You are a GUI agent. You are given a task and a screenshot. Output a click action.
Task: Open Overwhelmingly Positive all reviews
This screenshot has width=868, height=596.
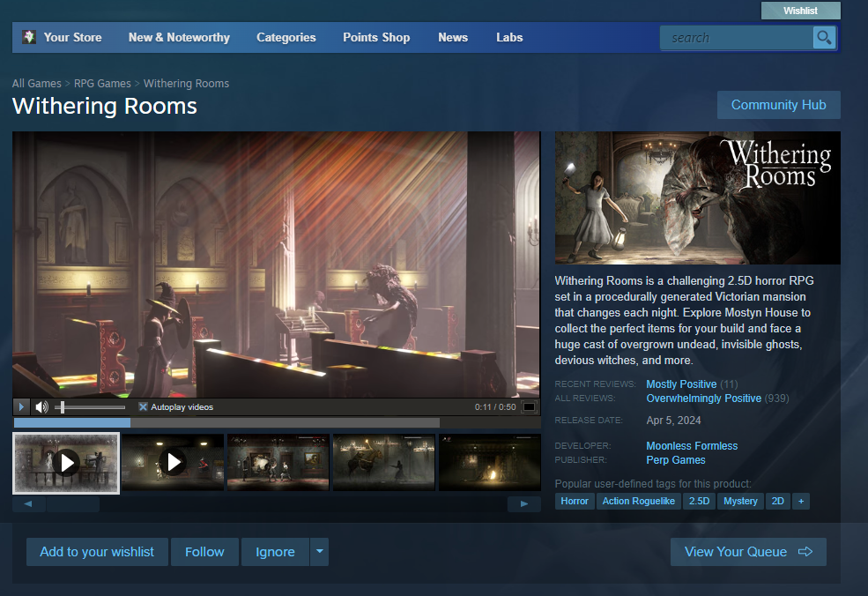click(x=703, y=399)
